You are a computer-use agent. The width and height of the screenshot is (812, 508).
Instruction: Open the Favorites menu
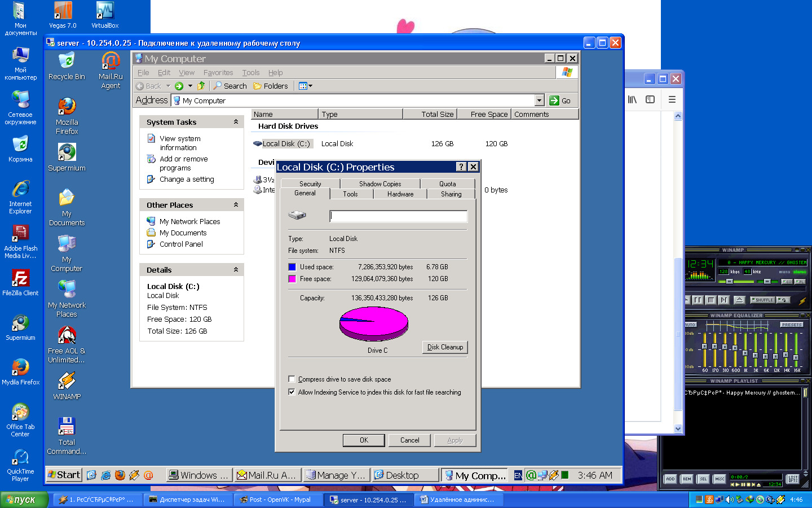[x=218, y=73]
